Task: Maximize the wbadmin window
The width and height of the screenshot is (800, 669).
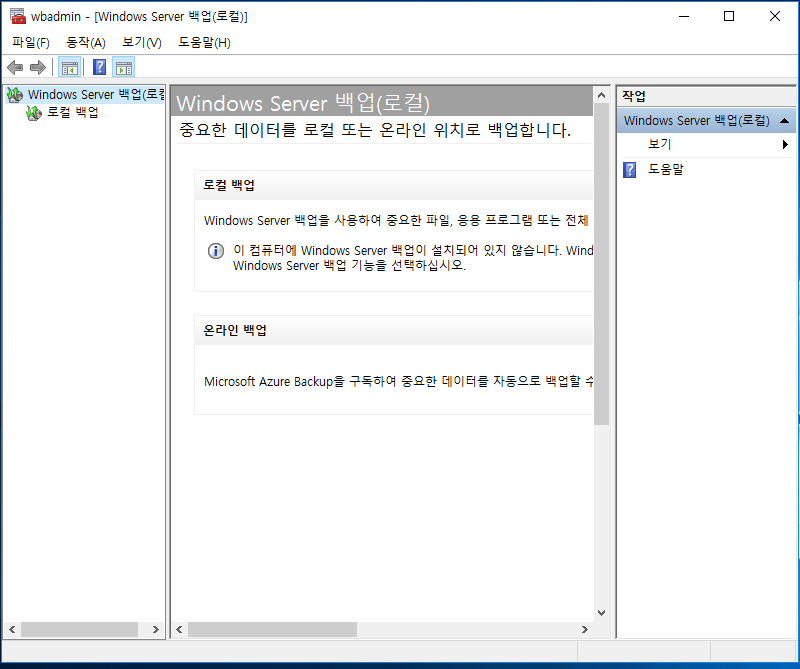Action: [729, 16]
